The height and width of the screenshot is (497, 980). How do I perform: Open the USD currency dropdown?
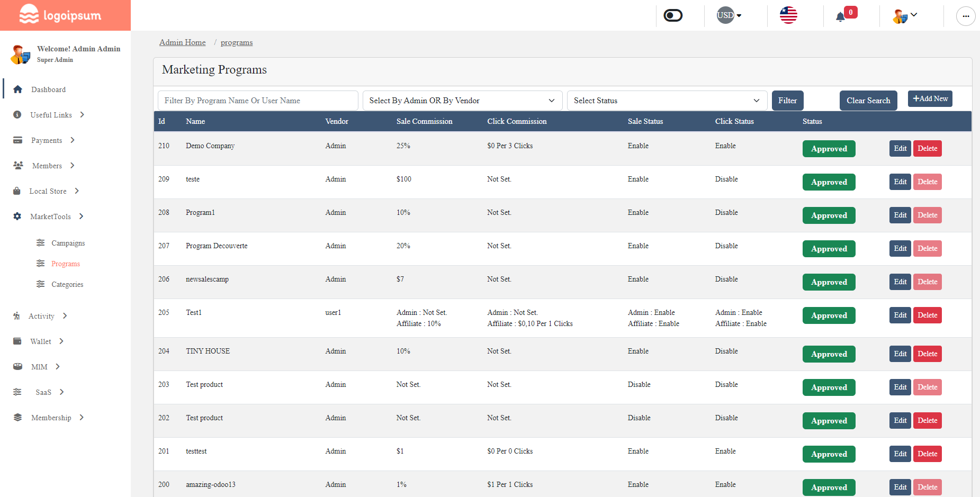click(x=729, y=15)
